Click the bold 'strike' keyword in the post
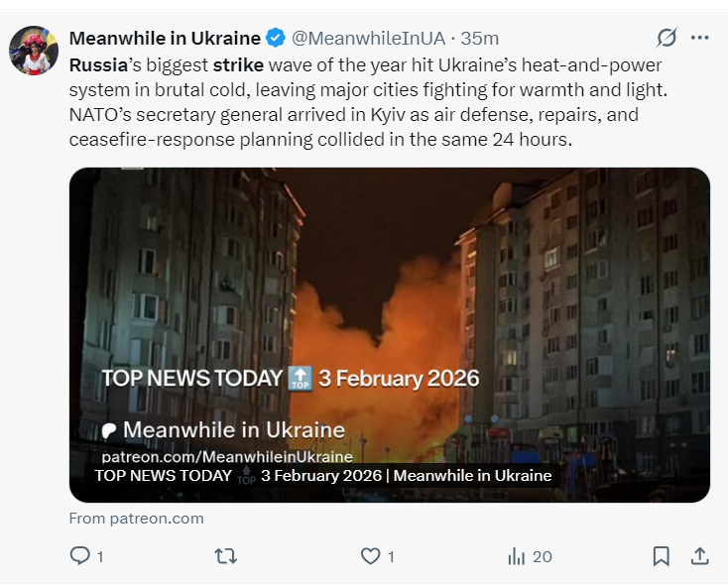 (x=238, y=65)
